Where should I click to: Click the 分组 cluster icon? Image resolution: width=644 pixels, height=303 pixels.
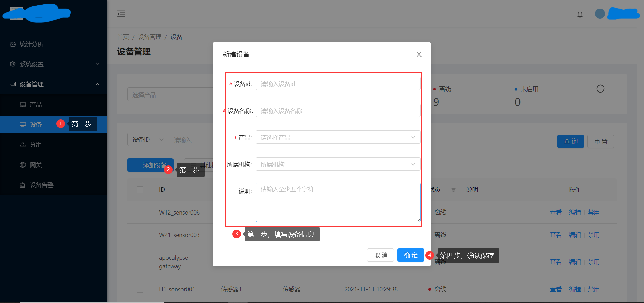pos(23,145)
